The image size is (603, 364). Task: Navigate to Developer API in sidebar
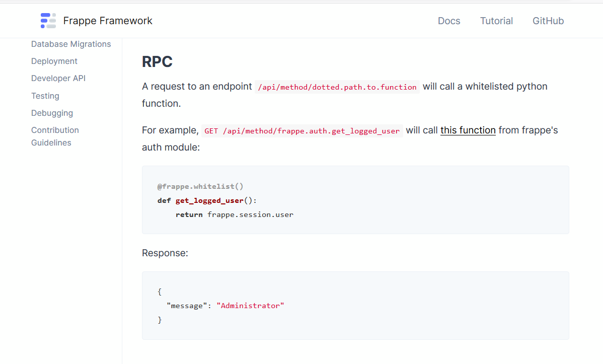pos(58,79)
